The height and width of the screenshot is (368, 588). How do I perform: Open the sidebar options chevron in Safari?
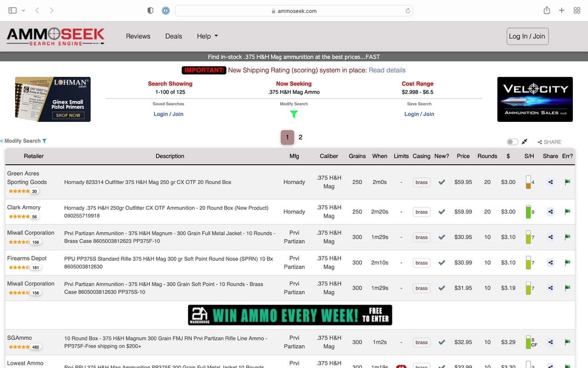23,10
